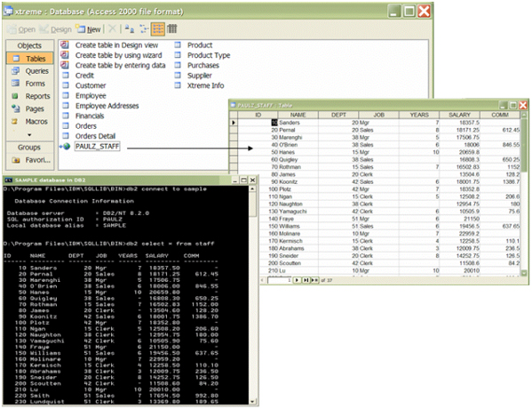Click the New Record navigation button
This screenshot has height=409, width=532.
315,280
